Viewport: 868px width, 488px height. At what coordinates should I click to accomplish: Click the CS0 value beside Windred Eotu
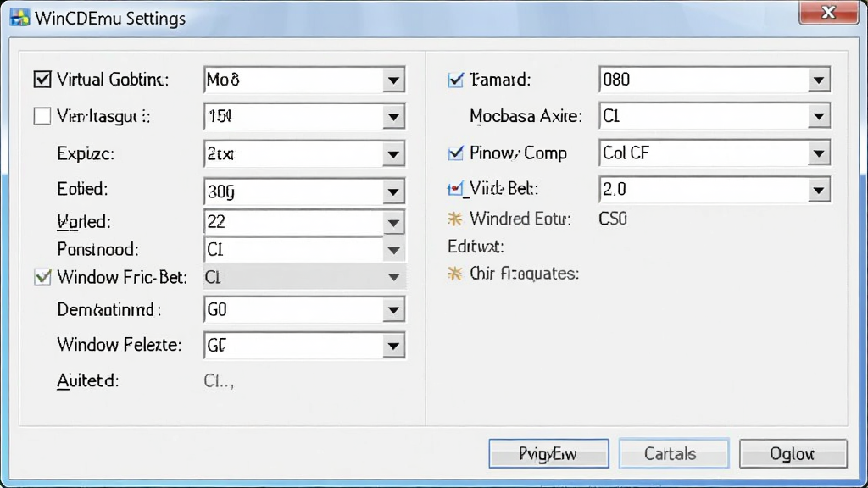coord(613,219)
